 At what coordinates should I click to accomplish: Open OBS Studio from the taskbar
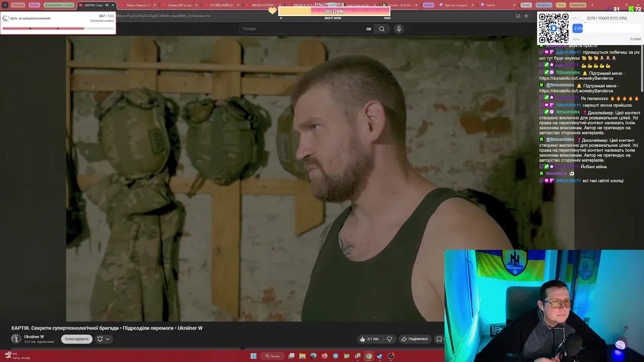[x=391, y=356]
